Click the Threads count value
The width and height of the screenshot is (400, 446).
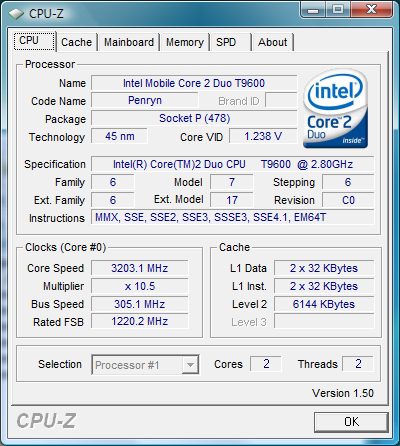pyautogui.click(x=358, y=364)
